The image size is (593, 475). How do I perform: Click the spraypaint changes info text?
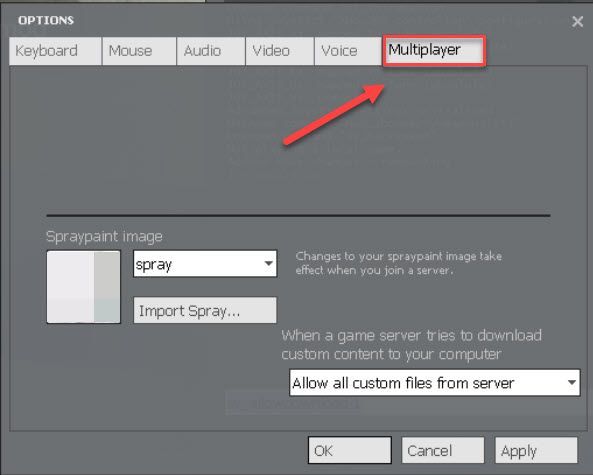399,263
